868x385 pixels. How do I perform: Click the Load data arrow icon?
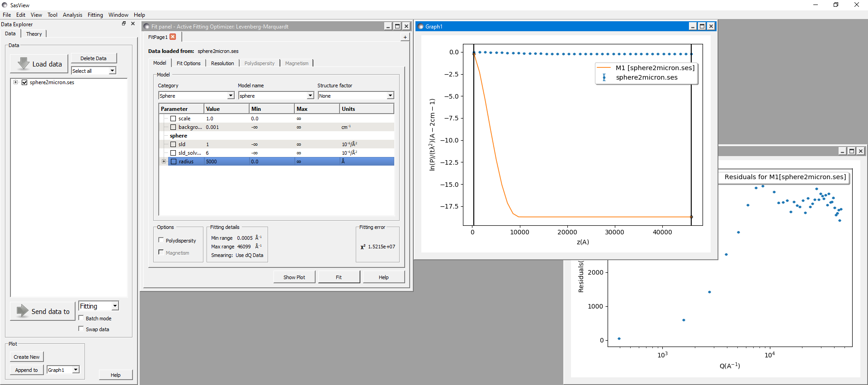[x=24, y=64]
